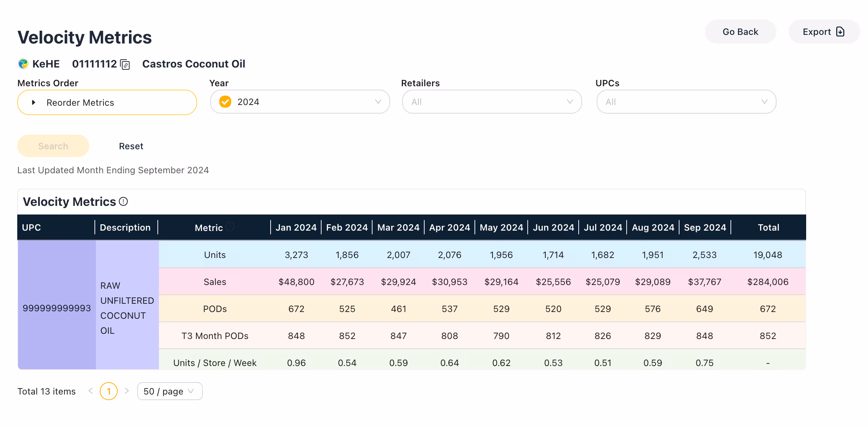Click the Reset button

pos(131,146)
